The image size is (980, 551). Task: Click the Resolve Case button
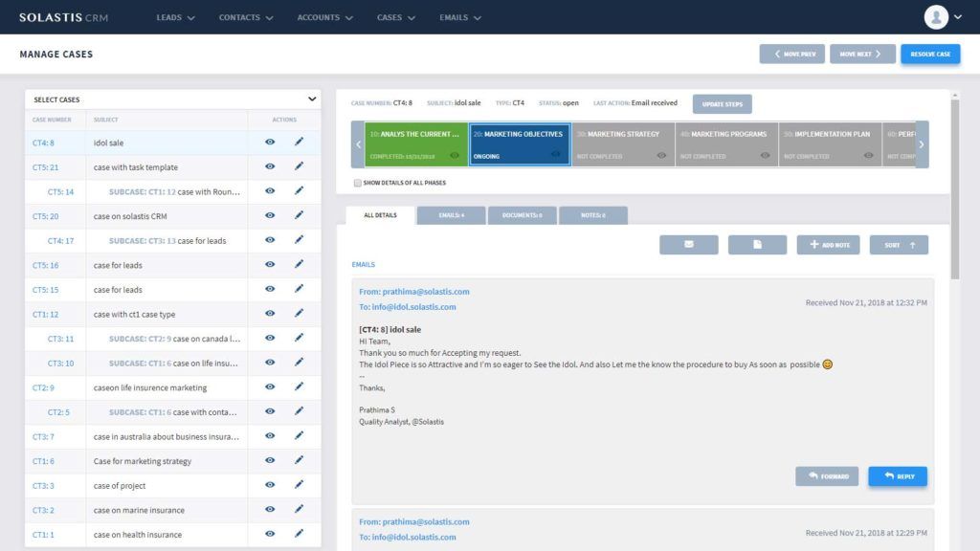(930, 55)
